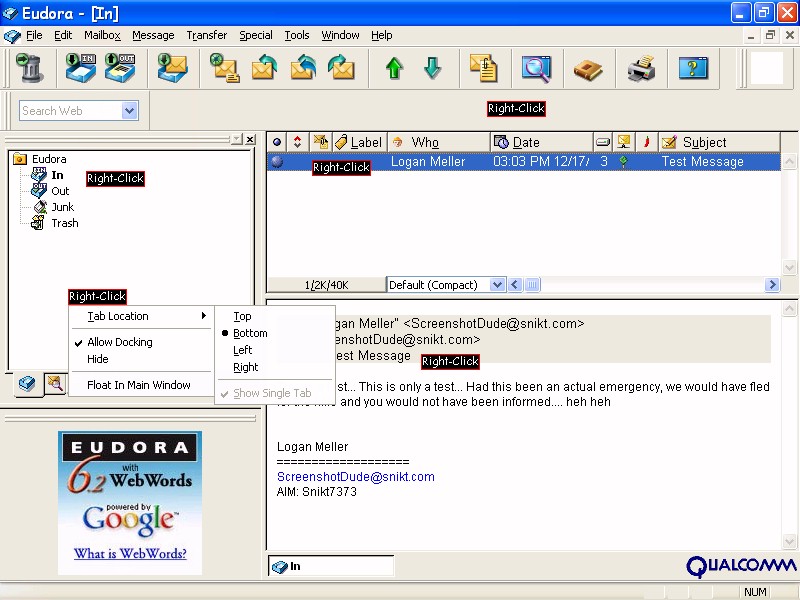The width and height of the screenshot is (800, 600).
Task: Click the message list horizontal scroll thumb
Action: 532,285
